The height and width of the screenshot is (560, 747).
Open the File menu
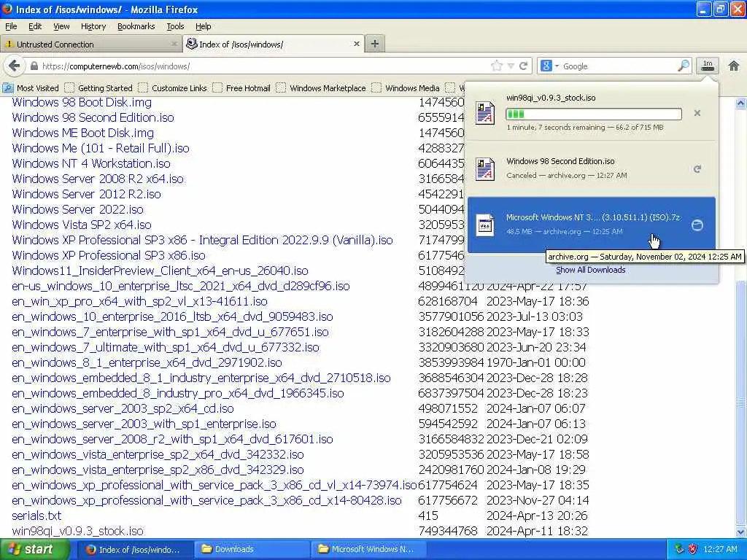click(11, 26)
